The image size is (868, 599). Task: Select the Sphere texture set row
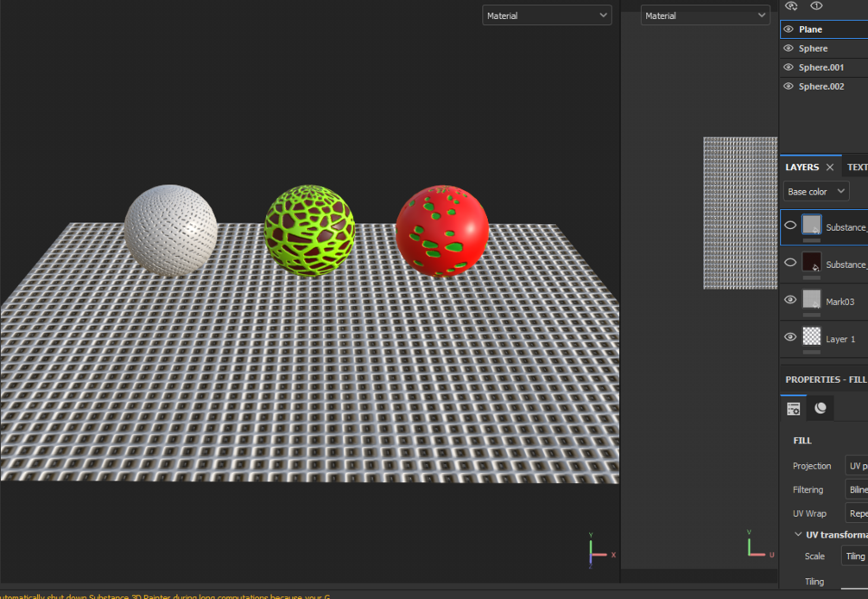coord(824,48)
